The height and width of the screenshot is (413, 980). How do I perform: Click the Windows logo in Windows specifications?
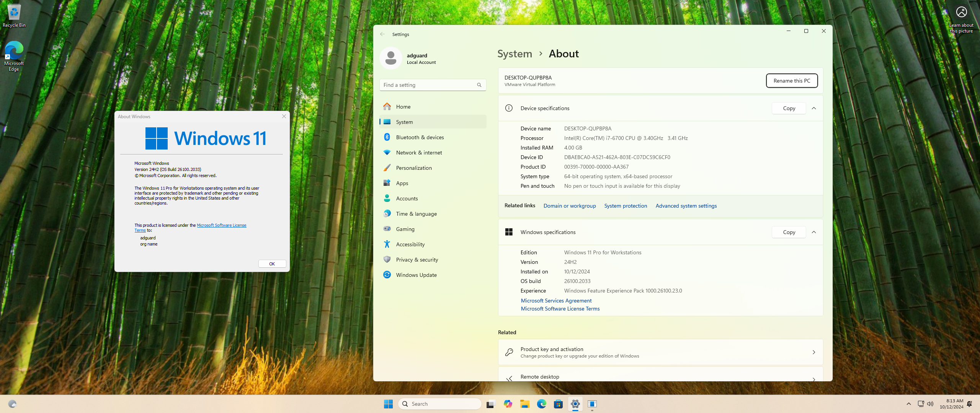tap(509, 232)
